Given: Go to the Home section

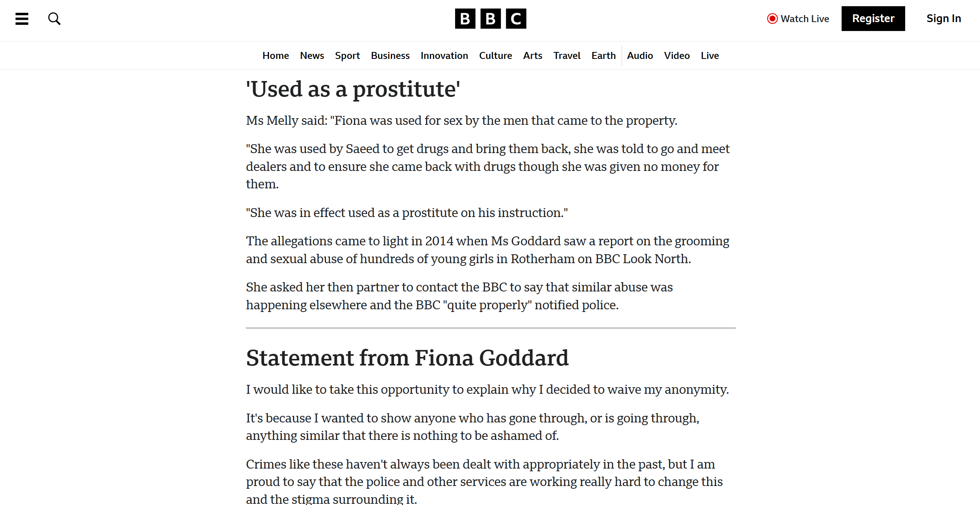Looking at the screenshot, I should point(275,56).
